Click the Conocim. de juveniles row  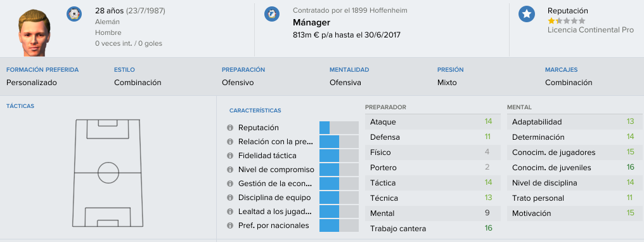point(574,168)
